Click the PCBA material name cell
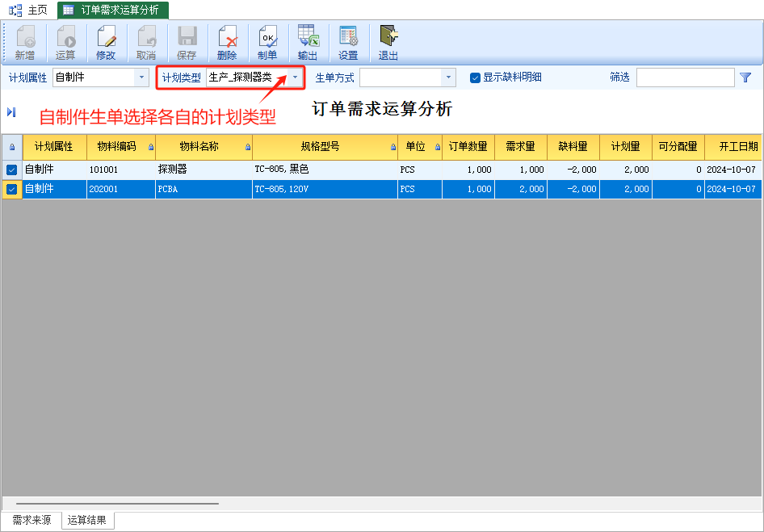This screenshot has width=764, height=532. [x=204, y=189]
